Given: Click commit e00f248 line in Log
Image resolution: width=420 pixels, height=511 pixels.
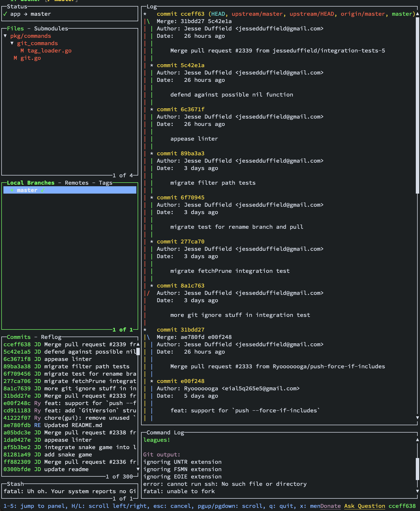Looking at the screenshot, I should click(x=181, y=381).
